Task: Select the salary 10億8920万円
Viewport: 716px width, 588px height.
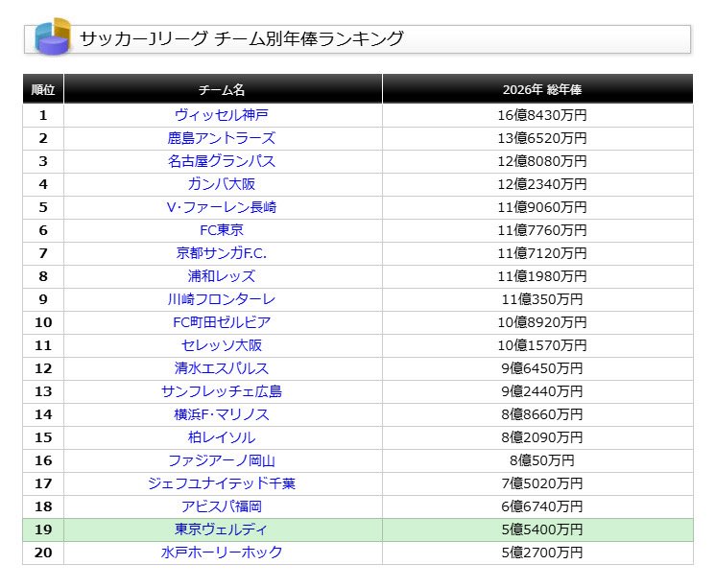Action: pos(542,322)
